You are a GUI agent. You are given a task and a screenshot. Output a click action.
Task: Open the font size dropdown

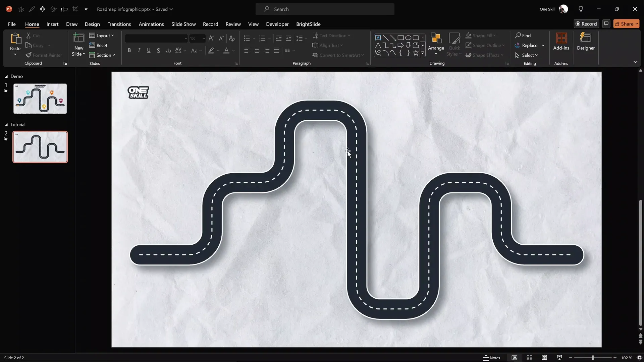pos(204,39)
